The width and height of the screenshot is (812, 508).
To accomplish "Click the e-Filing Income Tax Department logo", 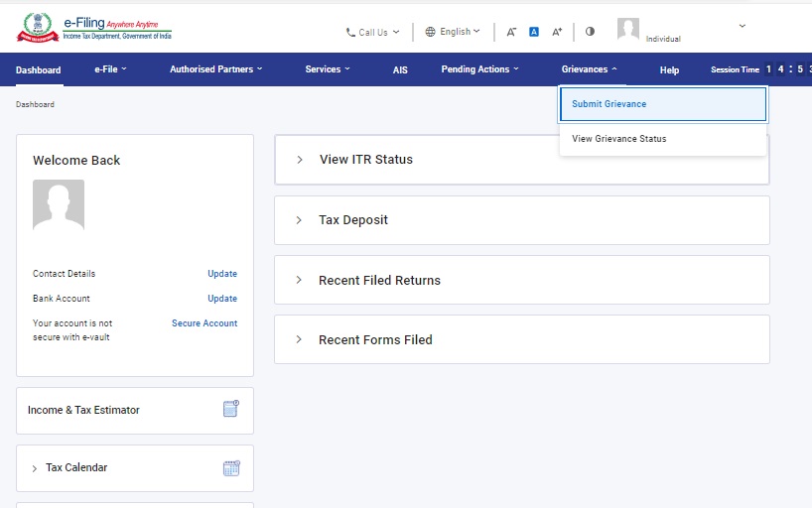I will pyautogui.click(x=94, y=28).
